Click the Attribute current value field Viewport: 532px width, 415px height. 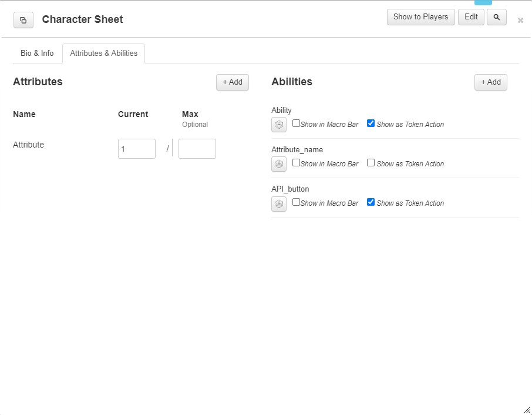[x=137, y=149]
